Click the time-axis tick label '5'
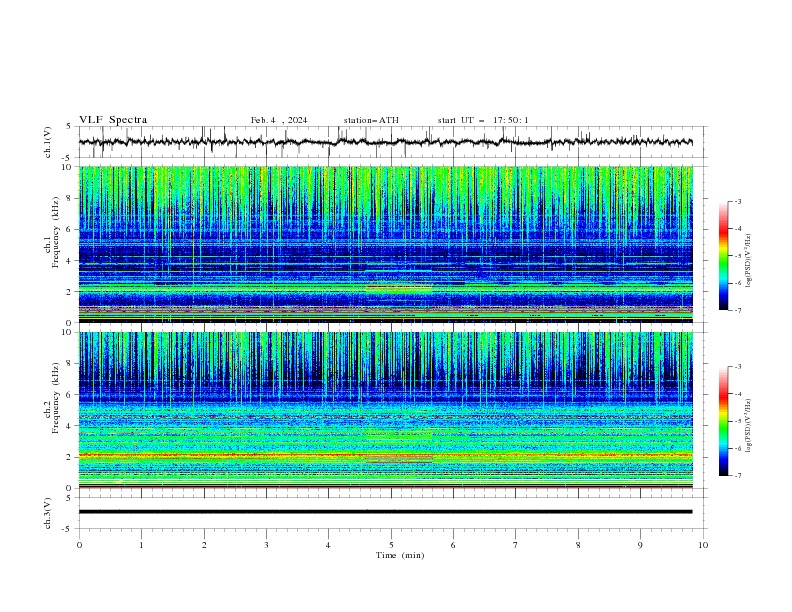Viewport: 792px width, 612px height. tap(391, 545)
